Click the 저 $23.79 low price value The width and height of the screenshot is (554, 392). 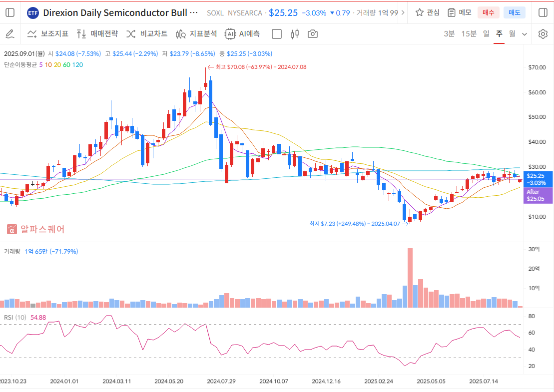pyautogui.click(x=189, y=54)
